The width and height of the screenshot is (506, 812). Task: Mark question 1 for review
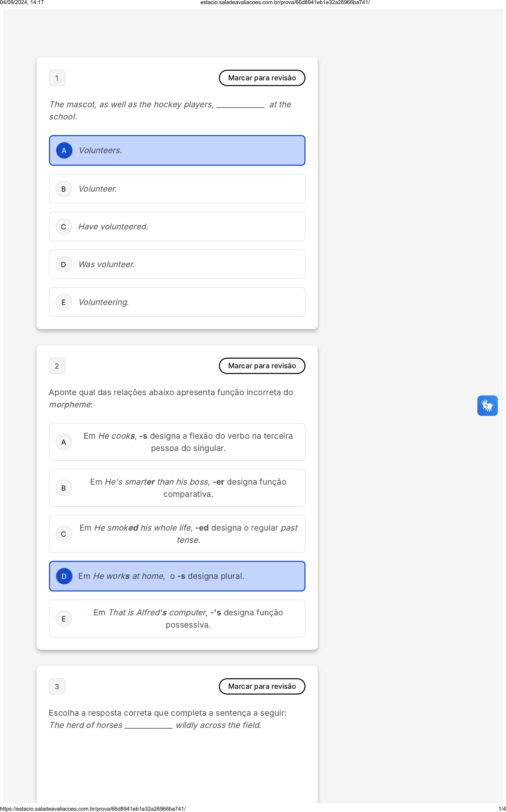click(262, 78)
